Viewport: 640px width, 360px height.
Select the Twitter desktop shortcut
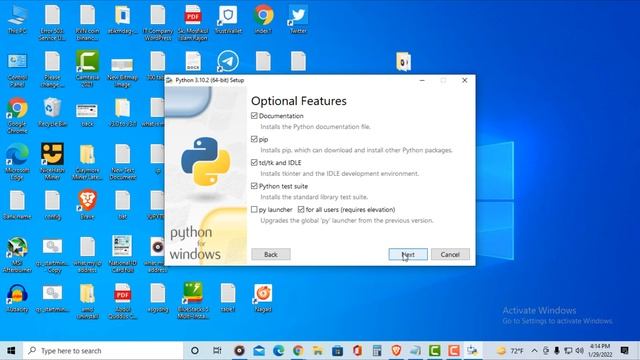point(298,20)
